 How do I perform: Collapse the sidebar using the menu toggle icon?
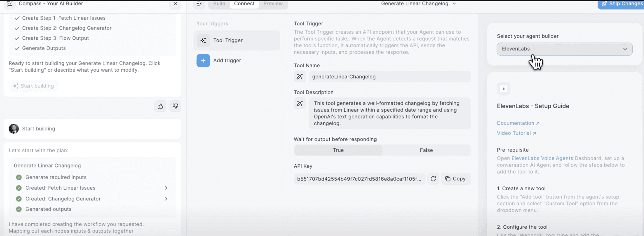point(199,4)
